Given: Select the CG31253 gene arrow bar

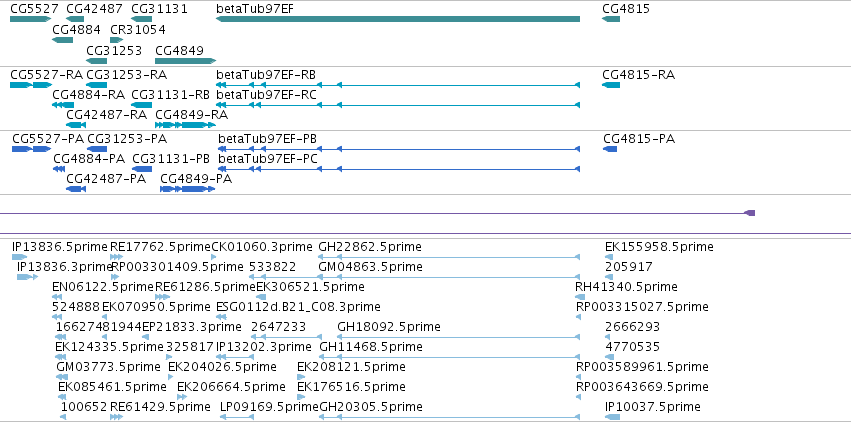Looking at the screenshot, I should (97, 61).
